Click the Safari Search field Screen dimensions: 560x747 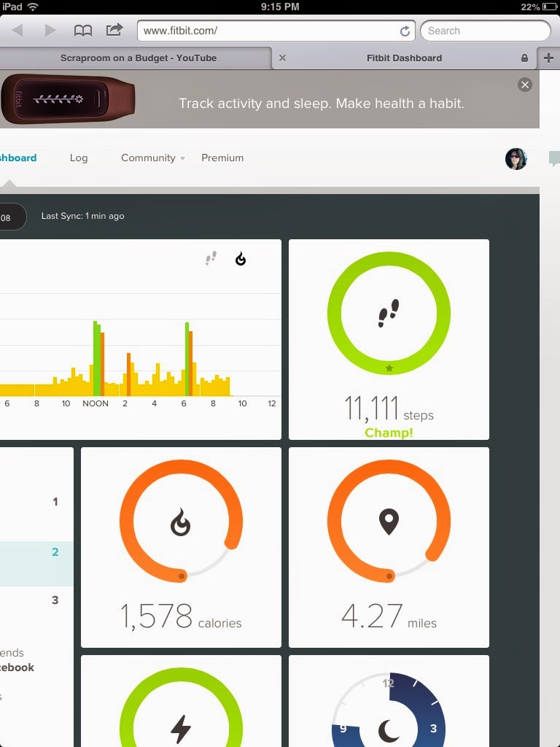click(x=485, y=31)
